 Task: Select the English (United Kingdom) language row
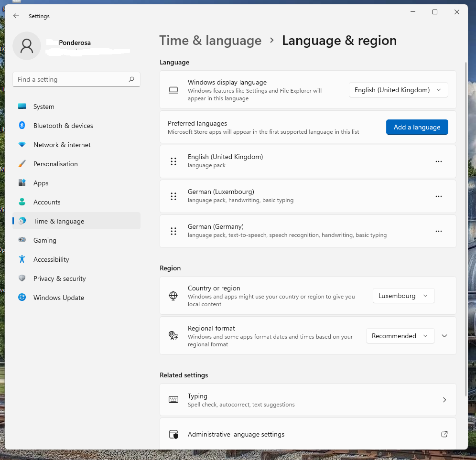(308, 161)
